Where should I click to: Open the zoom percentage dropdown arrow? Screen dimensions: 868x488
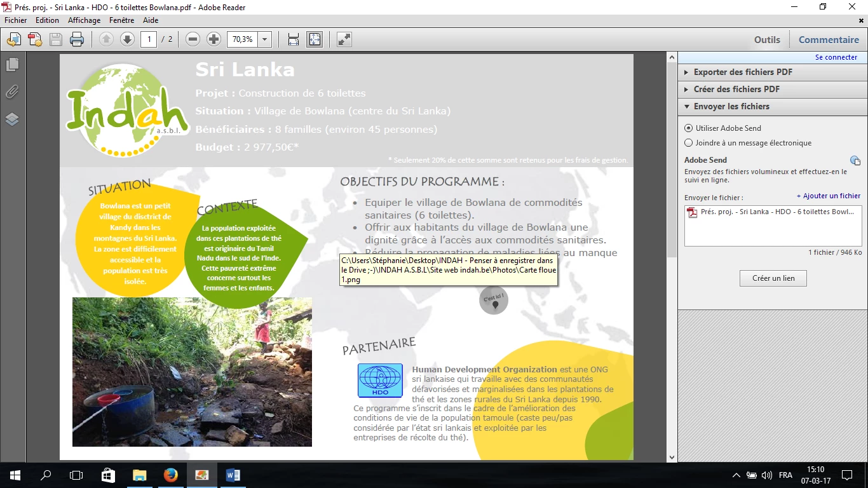tap(265, 39)
